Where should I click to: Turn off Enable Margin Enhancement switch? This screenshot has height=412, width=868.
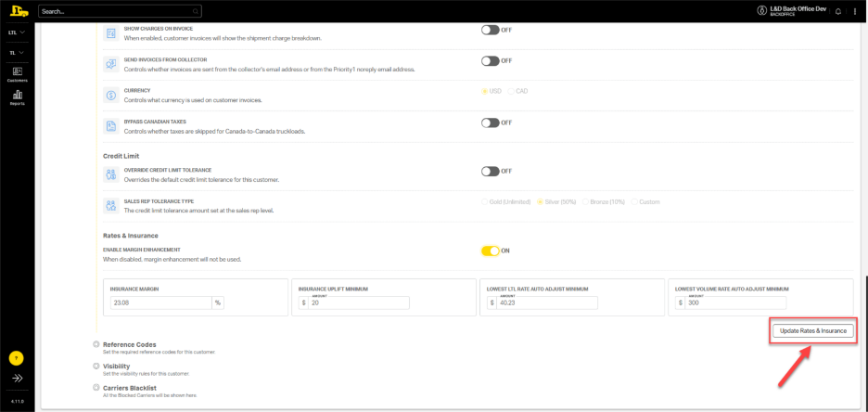click(490, 251)
